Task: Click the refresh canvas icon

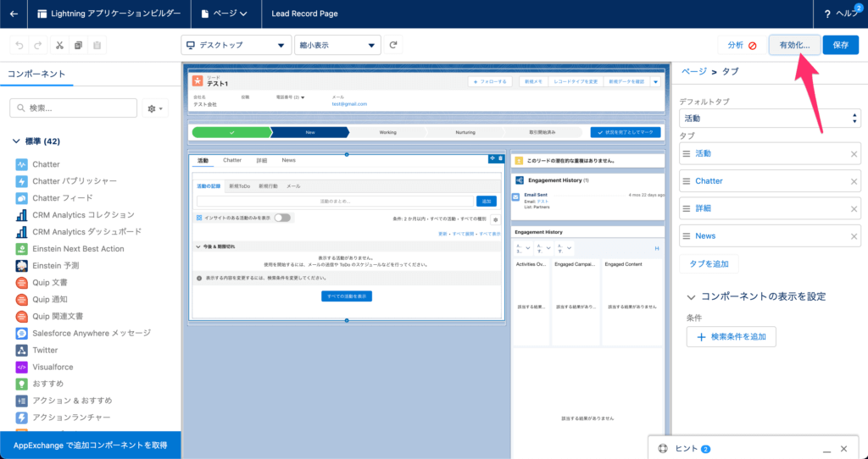Action: (393, 45)
